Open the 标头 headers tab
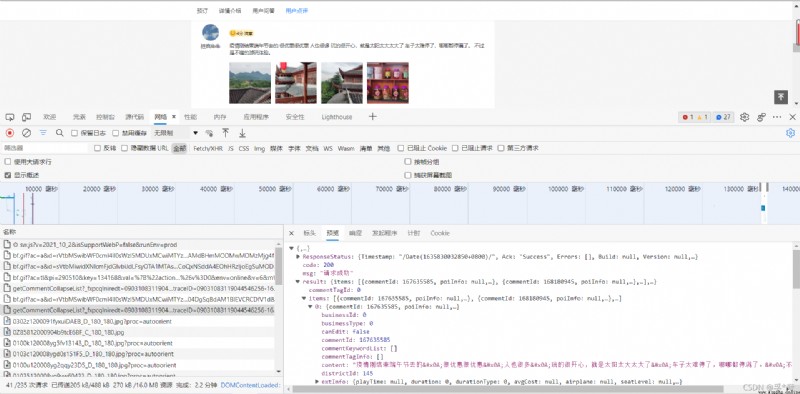800x394 pixels. pyautogui.click(x=310, y=233)
